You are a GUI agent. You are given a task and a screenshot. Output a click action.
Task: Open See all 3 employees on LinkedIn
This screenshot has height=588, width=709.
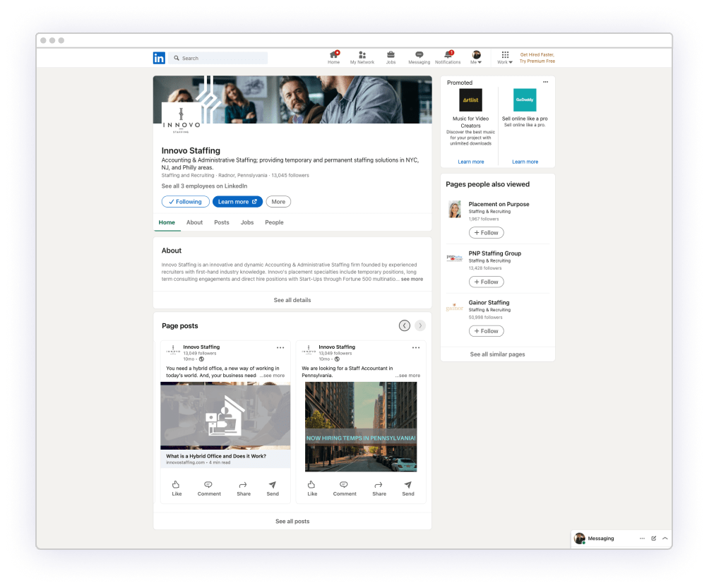[204, 186]
